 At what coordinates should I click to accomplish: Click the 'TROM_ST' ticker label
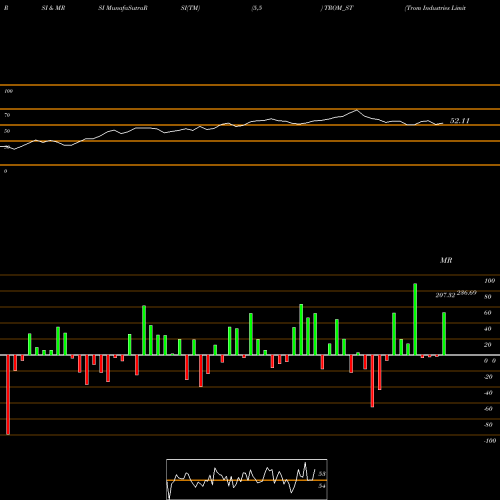(339, 8)
